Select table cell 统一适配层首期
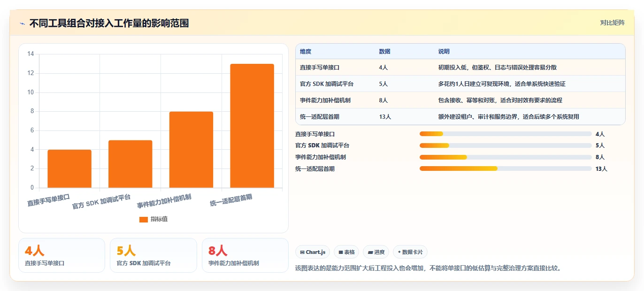Screen dimensions: 644x291 tap(320, 117)
